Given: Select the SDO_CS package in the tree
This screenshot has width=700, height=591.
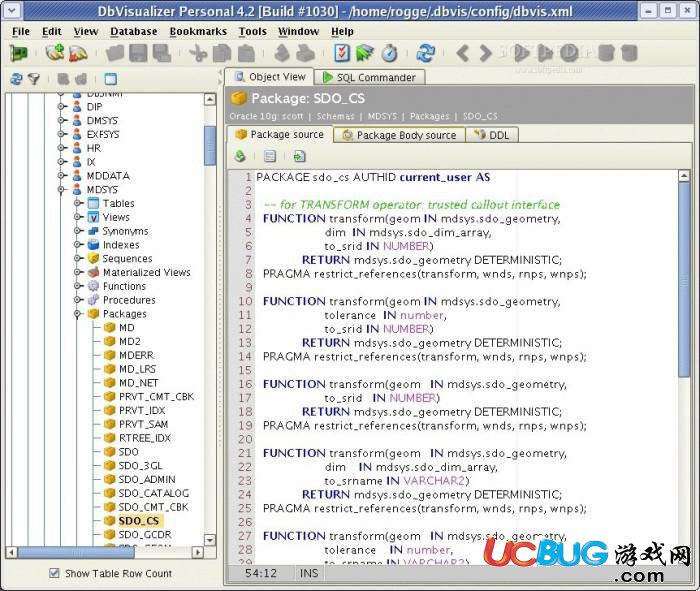Looking at the screenshot, I should (138, 521).
